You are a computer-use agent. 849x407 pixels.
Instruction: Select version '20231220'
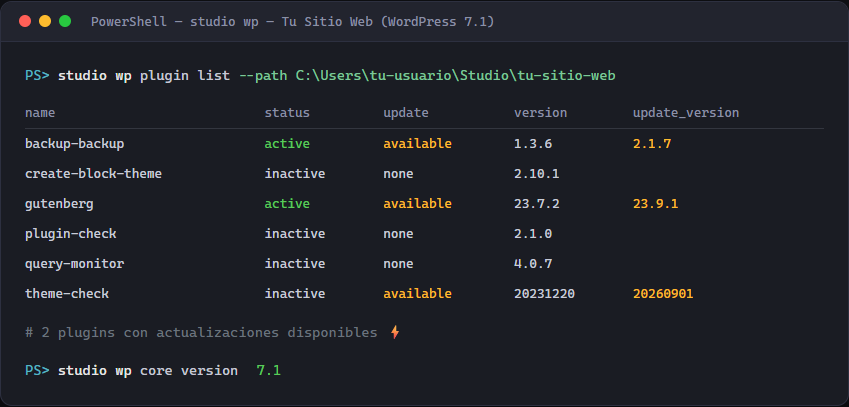click(544, 294)
